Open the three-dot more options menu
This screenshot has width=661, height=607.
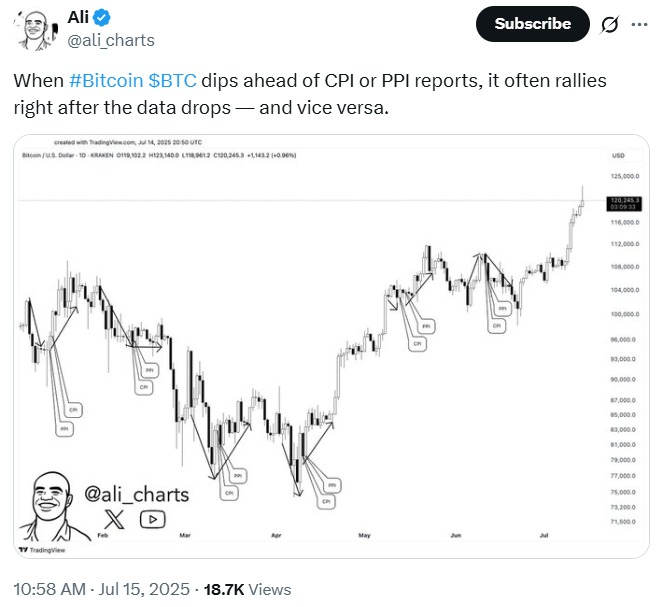coord(639,24)
